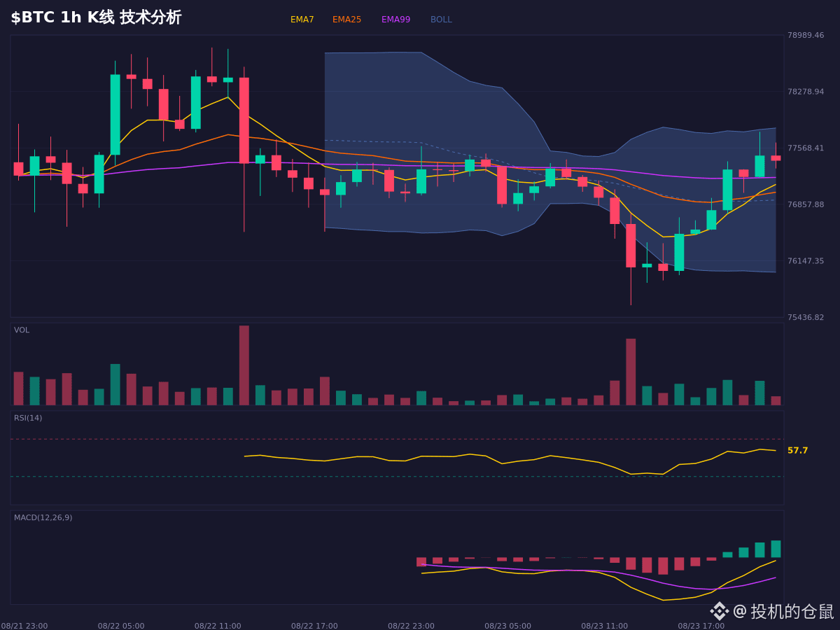
Task: Click the tallest red volume bar
Action: [x=244, y=365]
